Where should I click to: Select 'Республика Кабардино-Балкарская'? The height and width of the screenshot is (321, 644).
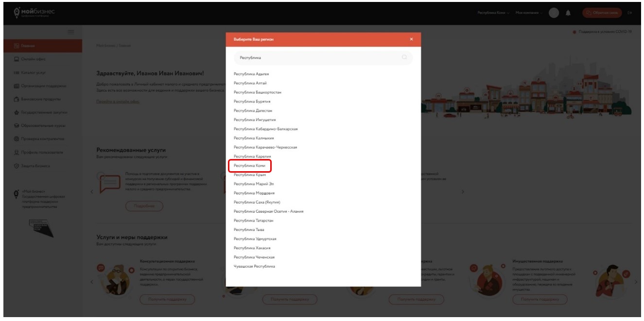[265, 129]
